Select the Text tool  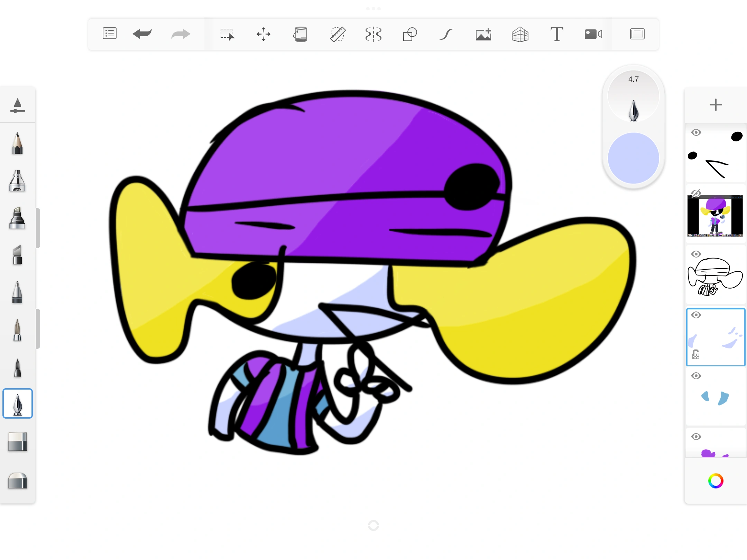[556, 34]
